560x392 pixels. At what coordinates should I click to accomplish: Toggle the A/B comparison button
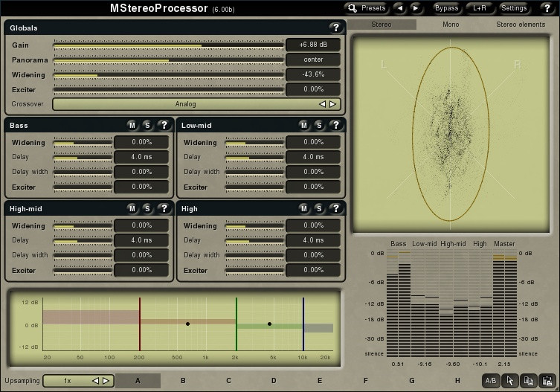click(491, 381)
